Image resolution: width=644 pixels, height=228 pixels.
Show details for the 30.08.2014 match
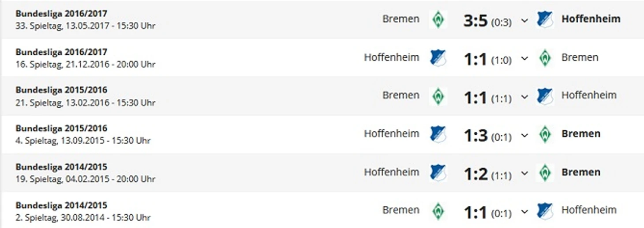click(524, 212)
